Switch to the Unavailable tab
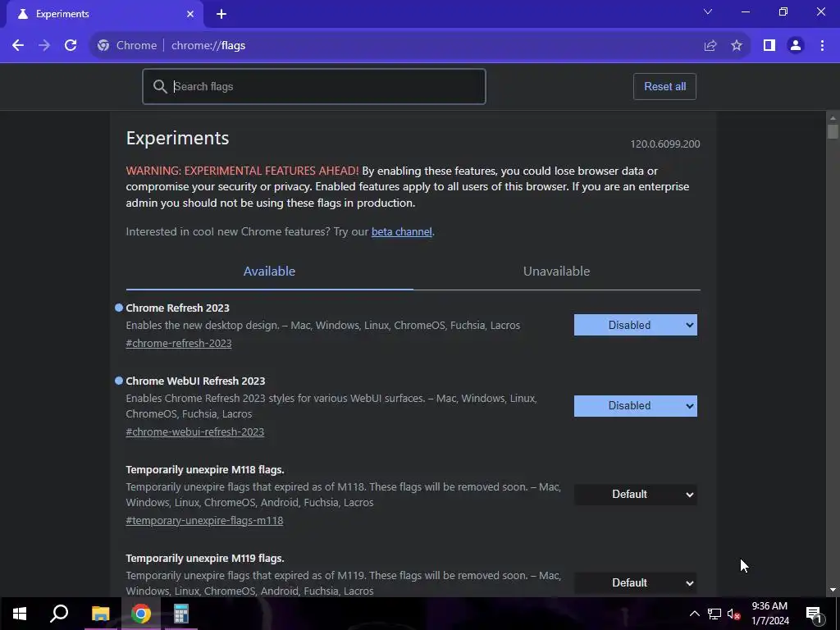The image size is (840, 630). point(557,272)
